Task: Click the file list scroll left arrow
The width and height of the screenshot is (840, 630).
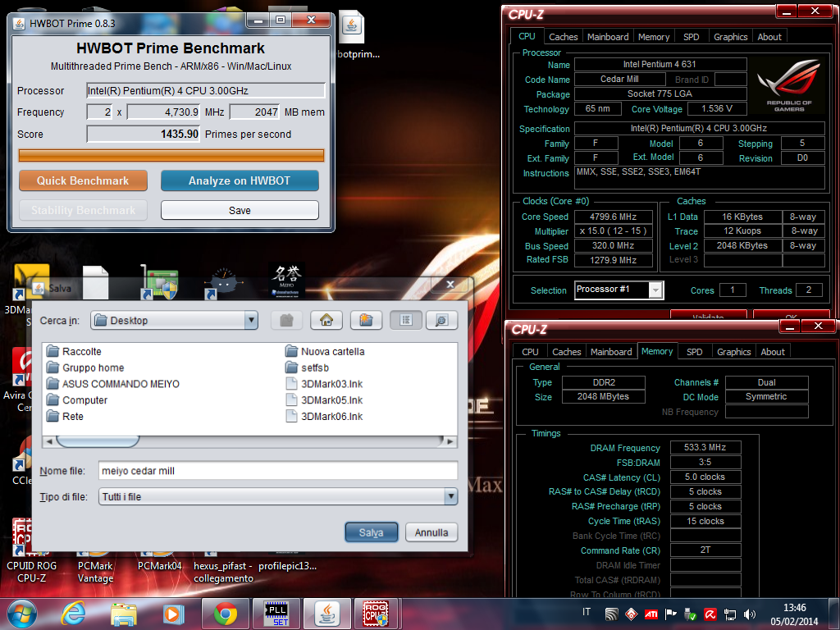Action: click(x=49, y=441)
